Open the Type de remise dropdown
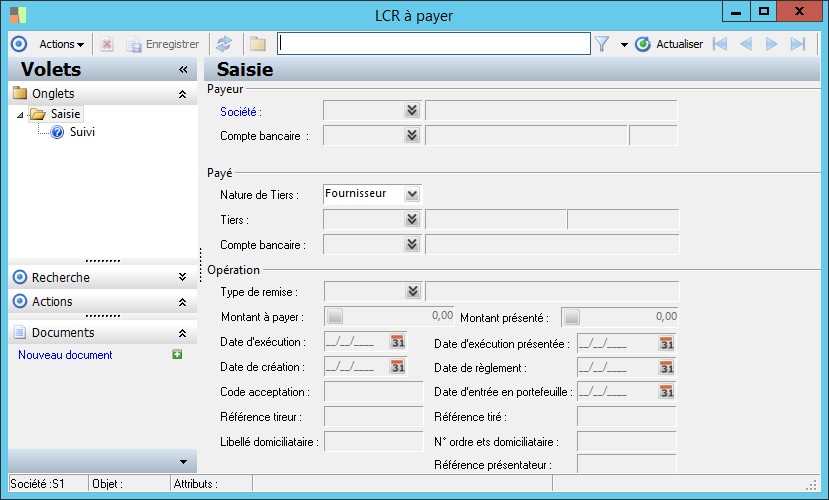Viewport: 829px width, 500px height. (413, 291)
